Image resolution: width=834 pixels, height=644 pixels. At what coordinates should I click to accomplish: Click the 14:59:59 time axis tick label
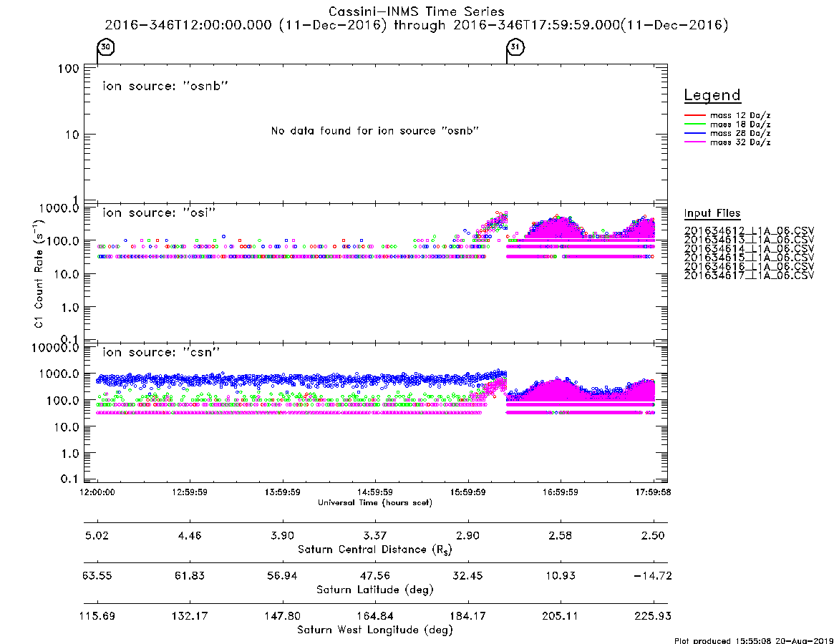(x=375, y=492)
